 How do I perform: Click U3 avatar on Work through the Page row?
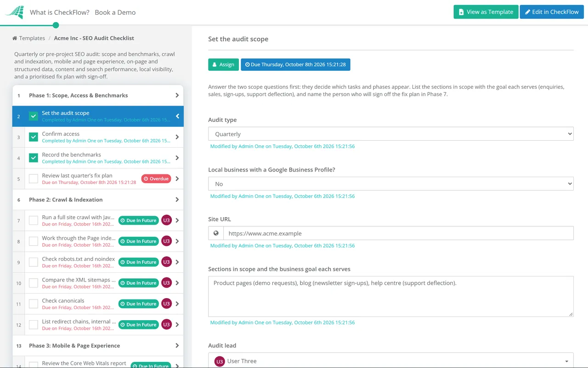pyautogui.click(x=166, y=241)
